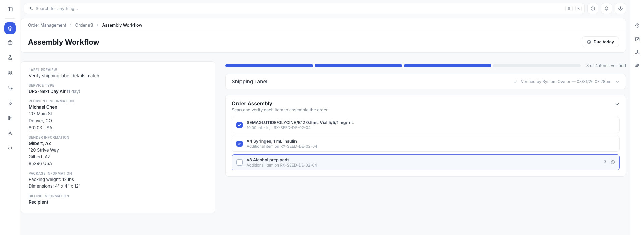Open the microscope sidebar icon
The image size is (644, 235).
pos(10,103)
